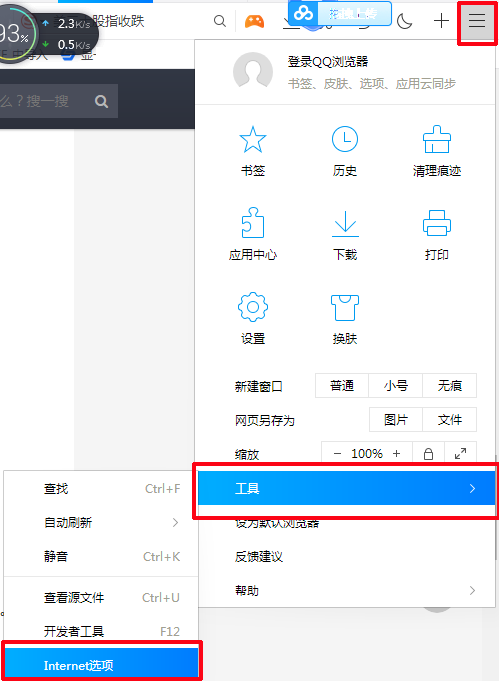Save webpage as 文件
Image resolution: width=499 pixels, height=681 pixels.
(449, 420)
